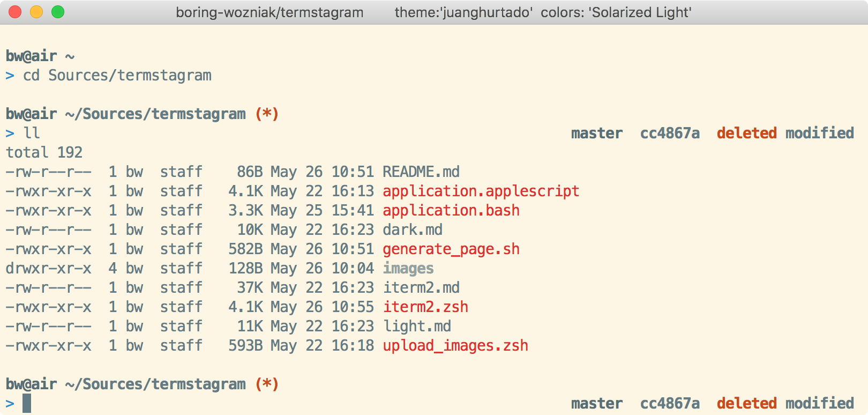Viewport: 868px width, 415px height.
Task: Click the iterm2.md file name
Action: point(421,288)
